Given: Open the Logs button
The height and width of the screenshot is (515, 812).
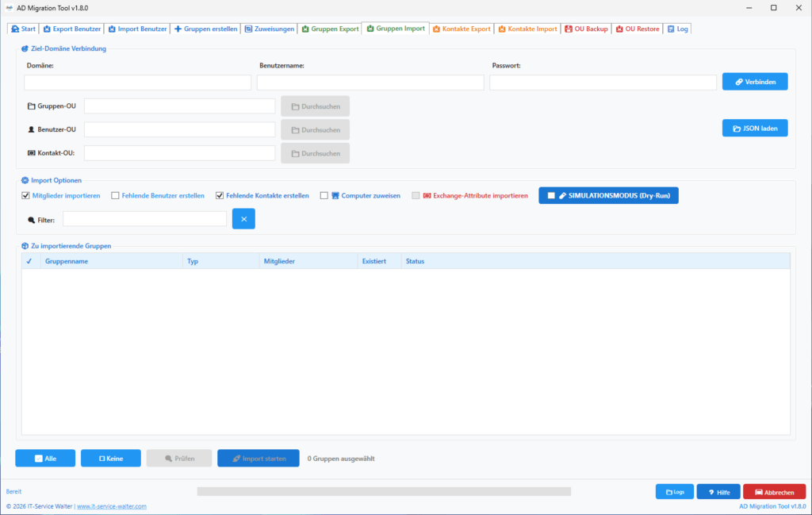Looking at the screenshot, I should click(x=675, y=492).
